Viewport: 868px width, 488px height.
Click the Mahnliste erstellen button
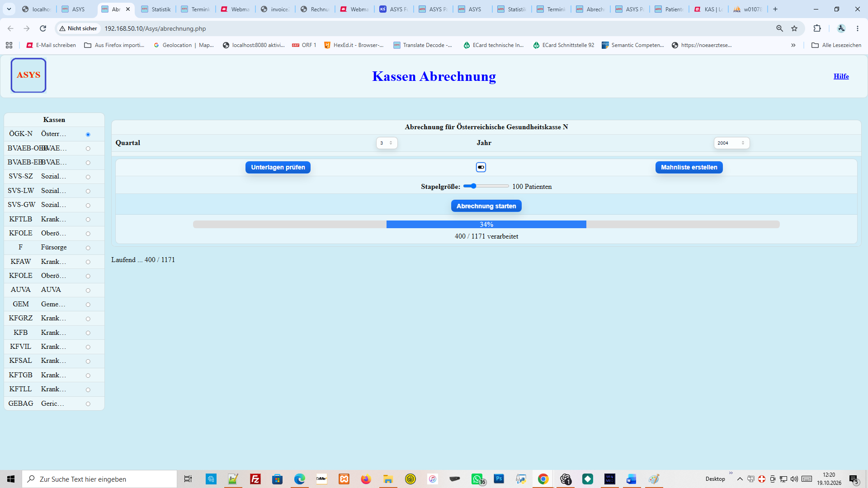[x=689, y=167]
